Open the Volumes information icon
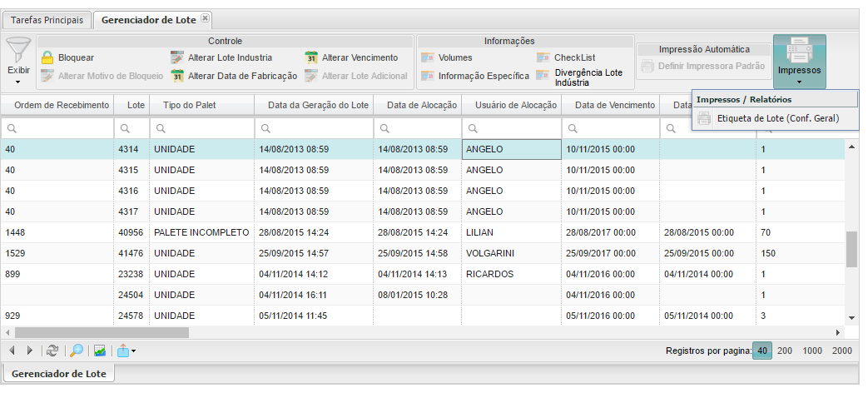Image resolution: width=868 pixels, height=393 pixels. pos(428,57)
